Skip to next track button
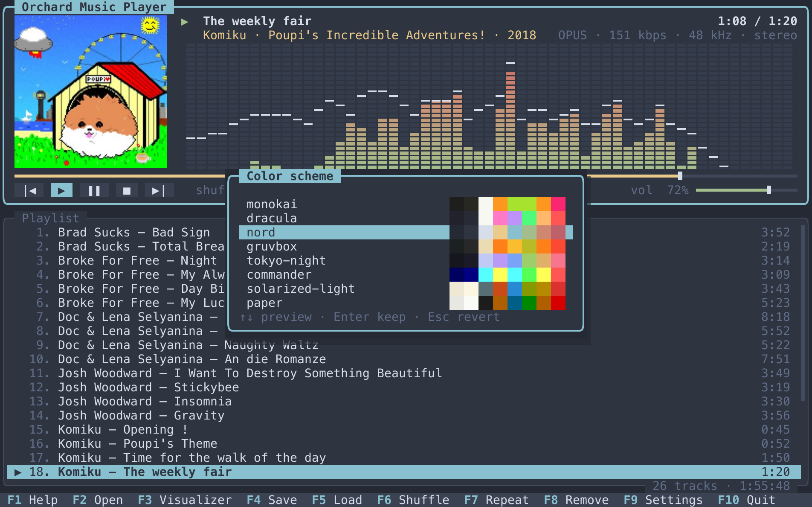812x507 pixels. [x=159, y=190]
